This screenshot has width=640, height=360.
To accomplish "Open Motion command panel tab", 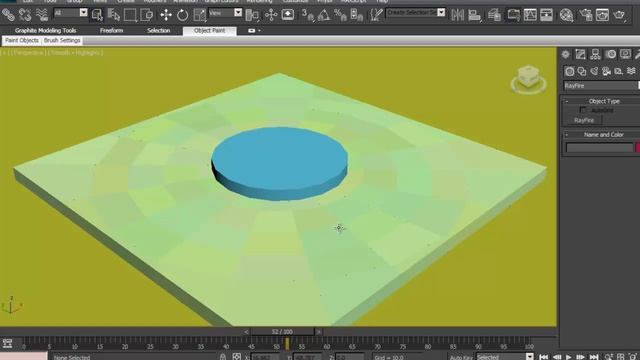I will (611, 54).
